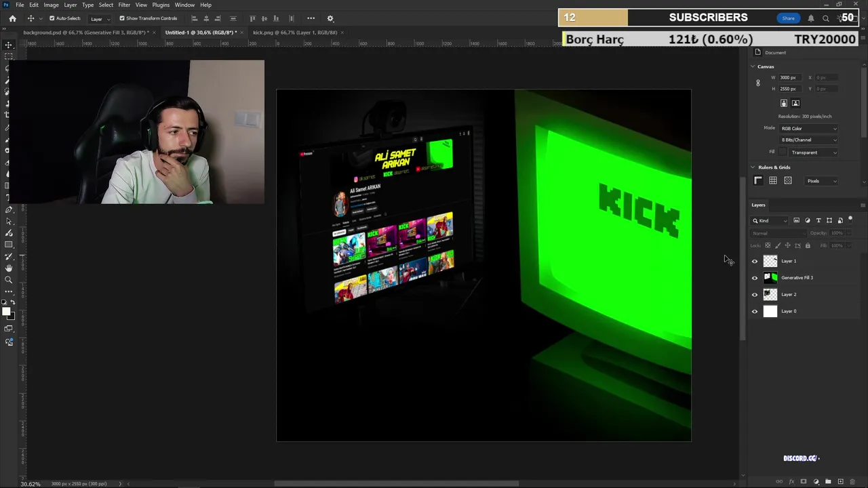Filter layers by type layers icon
Image resolution: width=868 pixels, height=488 pixels.
pyautogui.click(x=818, y=220)
